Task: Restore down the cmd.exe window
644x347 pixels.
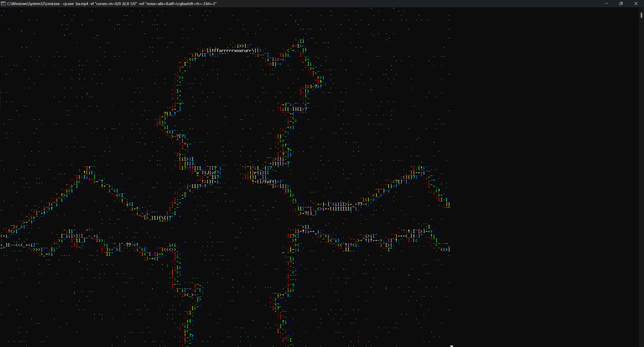Action: click(621, 4)
